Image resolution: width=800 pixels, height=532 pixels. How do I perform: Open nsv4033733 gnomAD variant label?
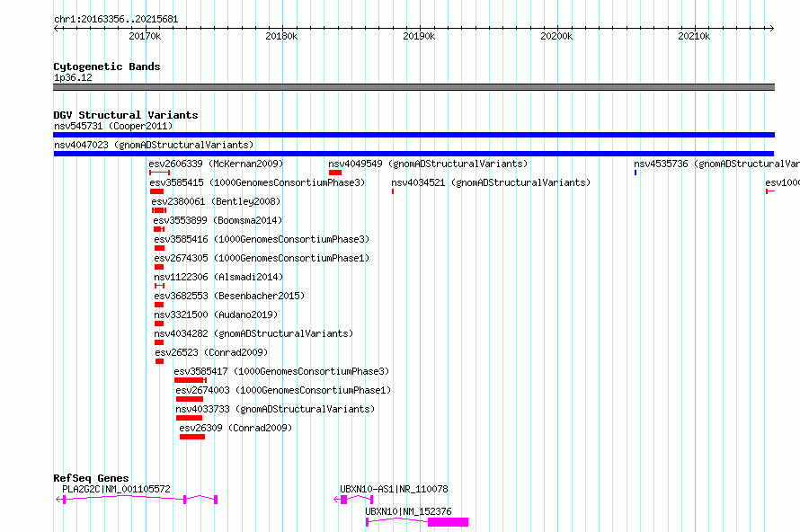click(275, 409)
